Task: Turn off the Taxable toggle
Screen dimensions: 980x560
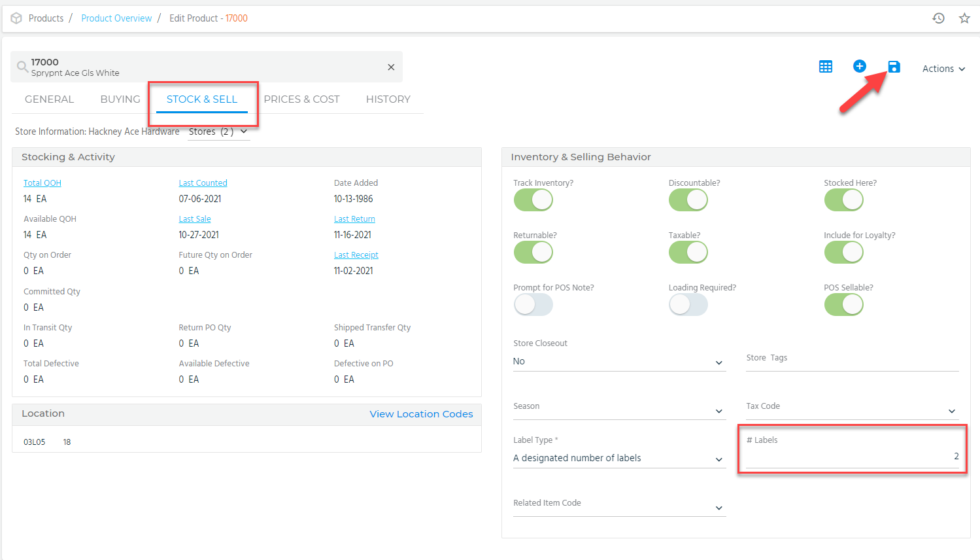Action: 688,252
